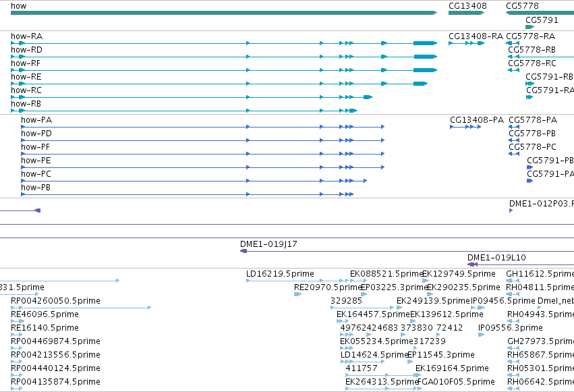The image size is (574, 392).
Task: Select protein how-PA label
Action: coord(36,120)
